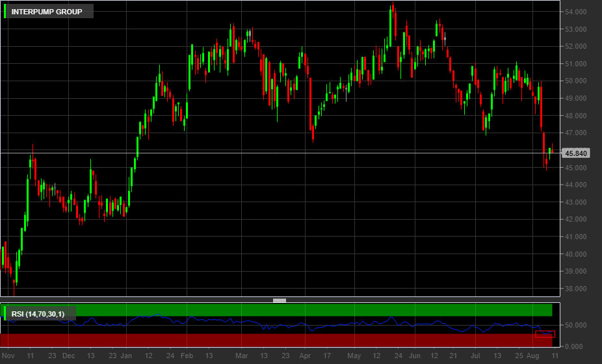Click the RSI 0.000 axis label
Screen dimensions: 602x364
pos(575,346)
